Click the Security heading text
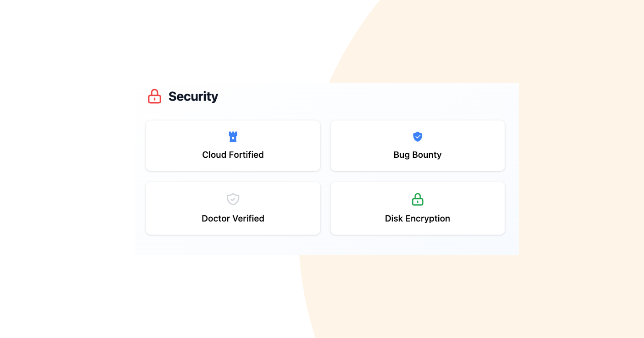 (x=193, y=96)
